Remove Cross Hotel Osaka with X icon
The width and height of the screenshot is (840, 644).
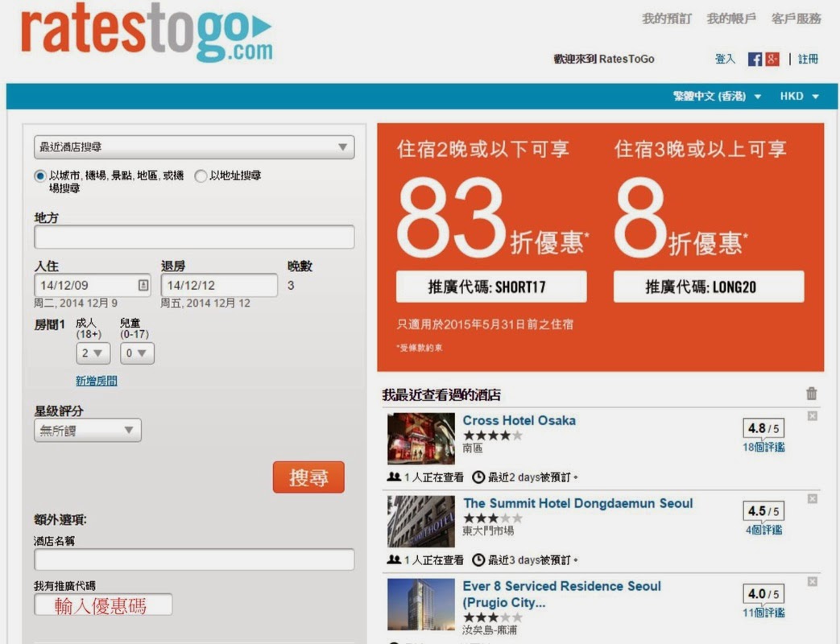point(812,416)
